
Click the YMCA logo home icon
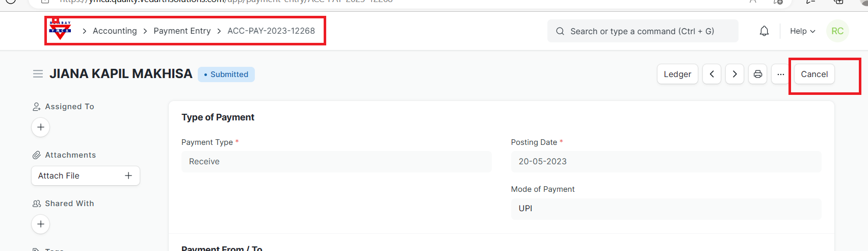click(60, 31)
